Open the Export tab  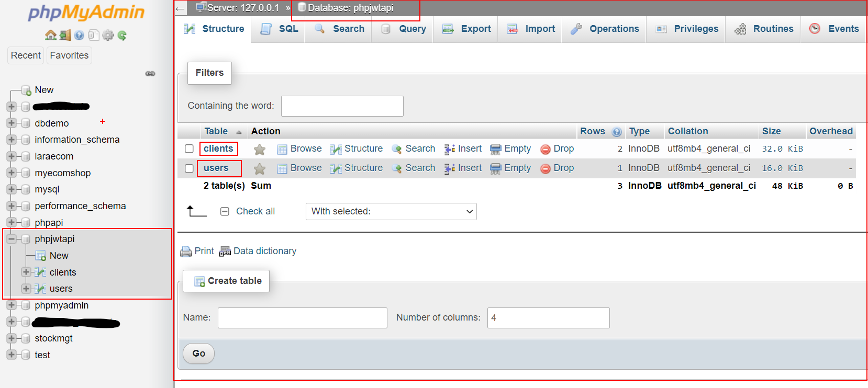point(466,29)
